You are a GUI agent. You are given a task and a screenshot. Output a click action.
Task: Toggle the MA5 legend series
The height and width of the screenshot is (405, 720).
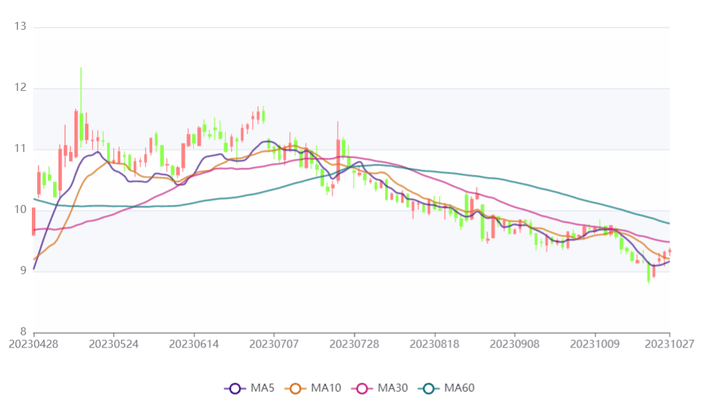(x=249, y=388)
